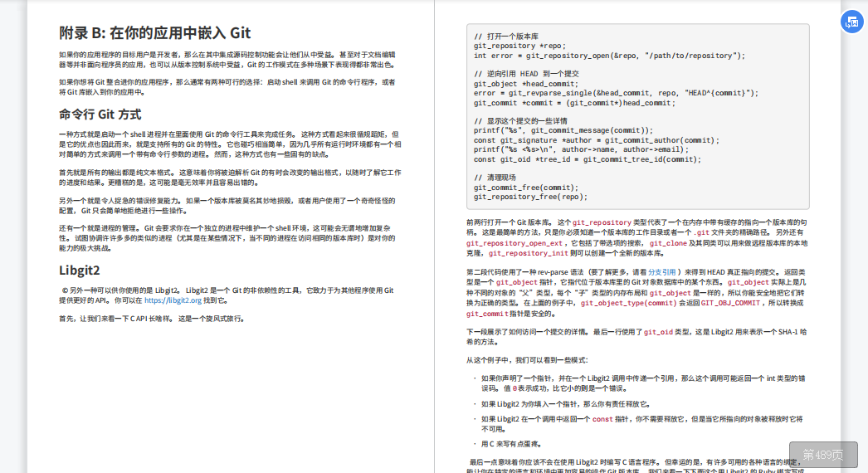Click the paragraph starting 下一段展示了如何访问
The height and width of the screenshot is (473, 868).
coord(636,337)
